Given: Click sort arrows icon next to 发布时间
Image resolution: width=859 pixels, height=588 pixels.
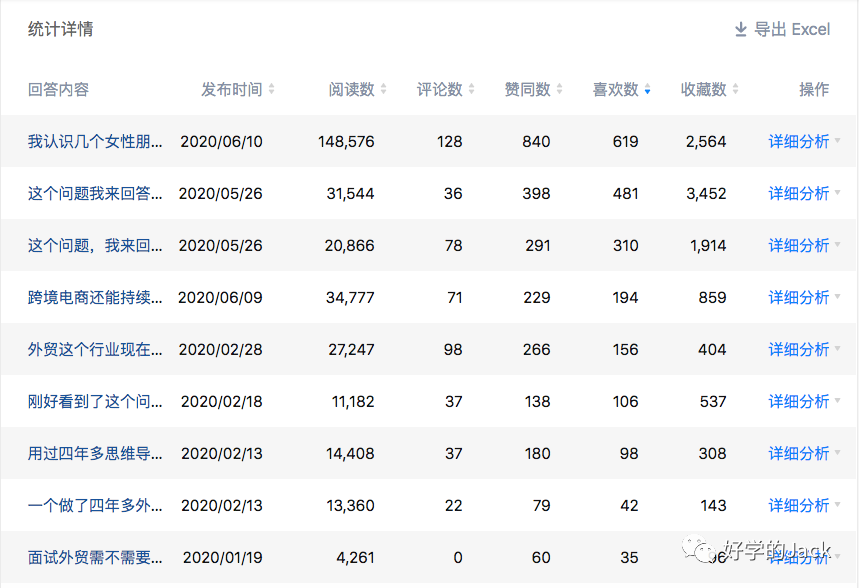Looking at the screenshot, I should pyautogui.click(x=271, y=90).
